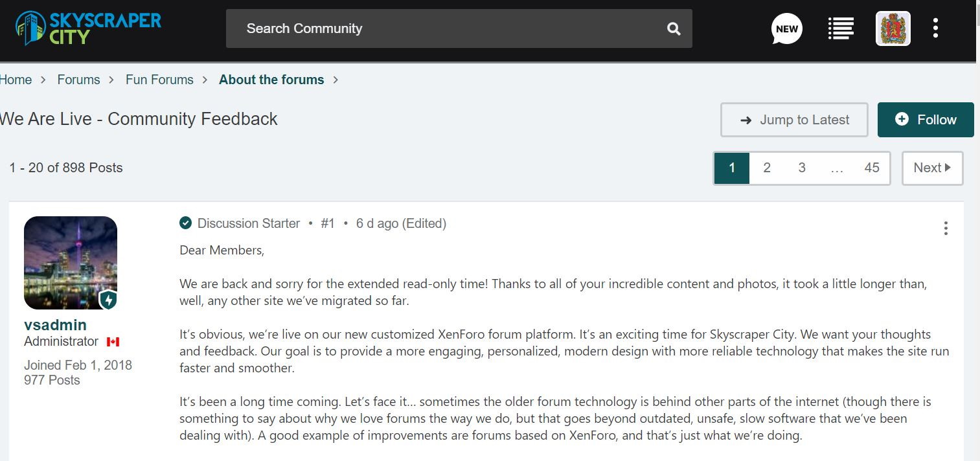This screenshot has width=980, height=461.
Task: Click the administrator shield badge icon
Action: pos(108,300)
